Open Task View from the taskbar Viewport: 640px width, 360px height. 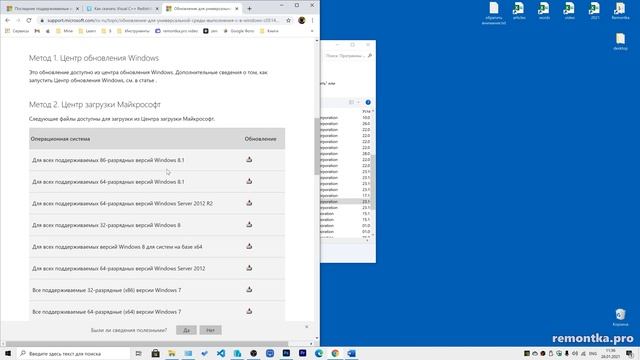click(139, 353)
